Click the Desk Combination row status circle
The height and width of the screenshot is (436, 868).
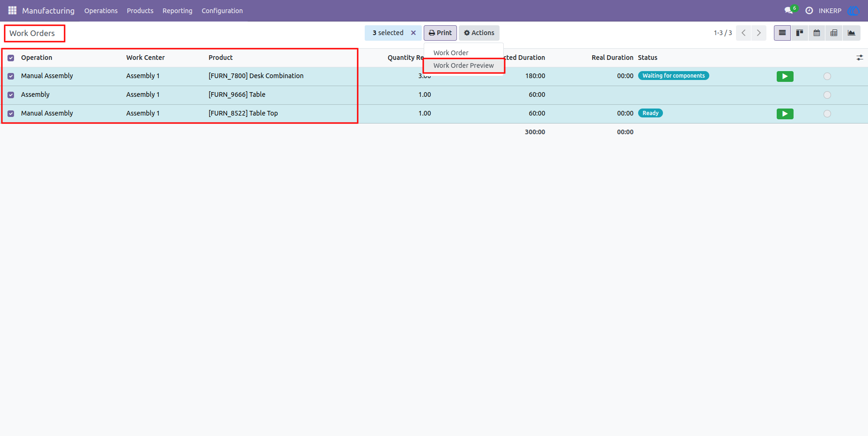click(x=827, y=76)
